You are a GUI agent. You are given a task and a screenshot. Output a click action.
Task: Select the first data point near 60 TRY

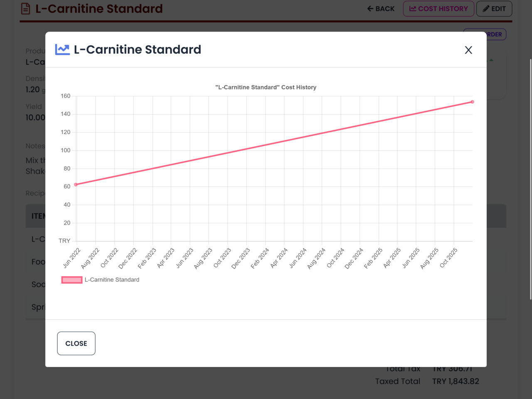click(x=76, y=184)
